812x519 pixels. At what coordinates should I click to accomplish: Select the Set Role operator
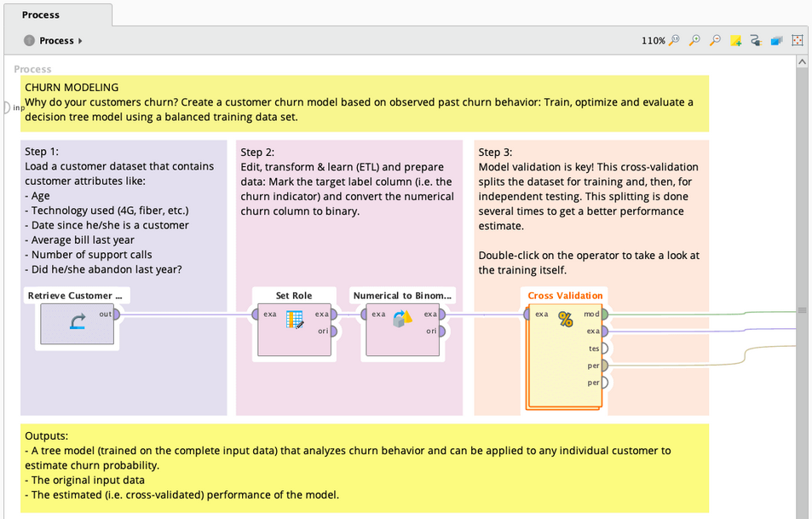coord(293,324)
